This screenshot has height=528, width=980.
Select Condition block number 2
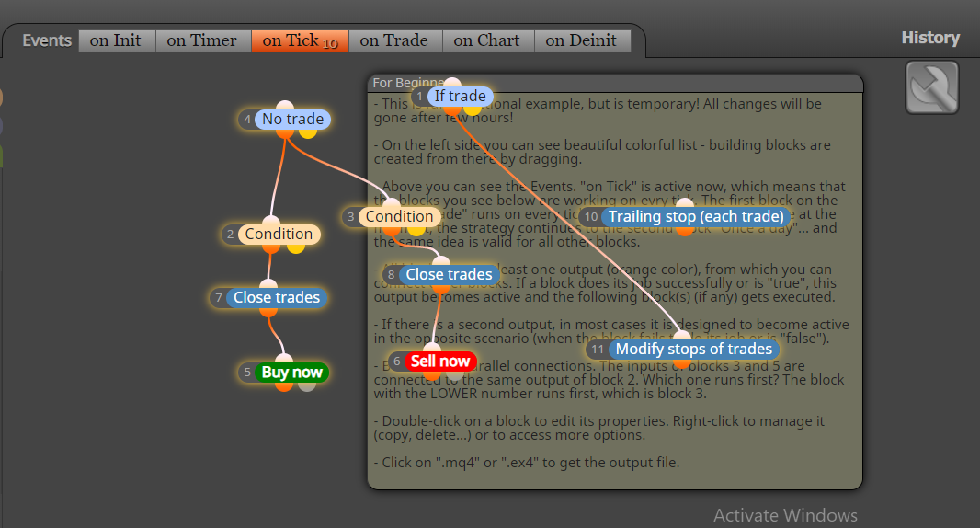[279, 234]
